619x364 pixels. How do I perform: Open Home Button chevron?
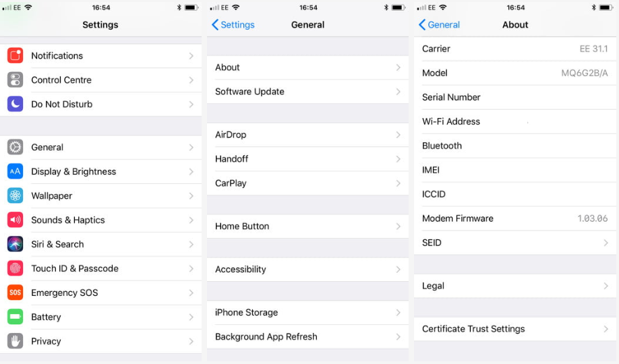[x=399, y=226]
